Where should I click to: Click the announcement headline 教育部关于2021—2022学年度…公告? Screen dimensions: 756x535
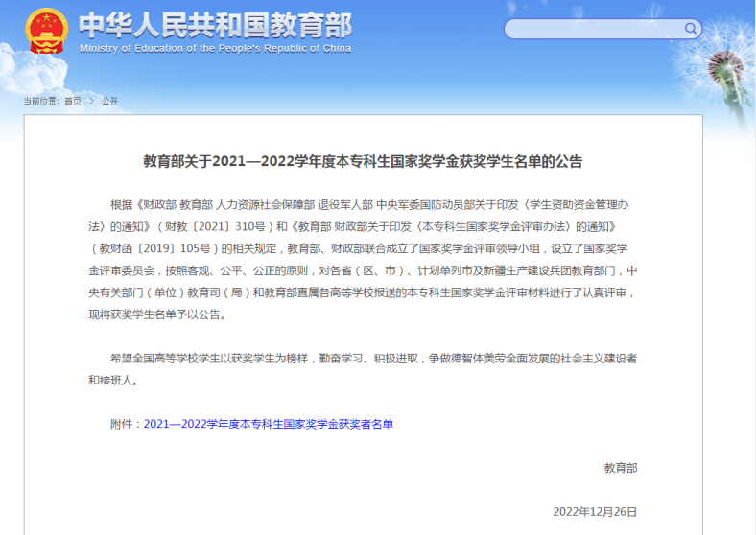point(363,161)
